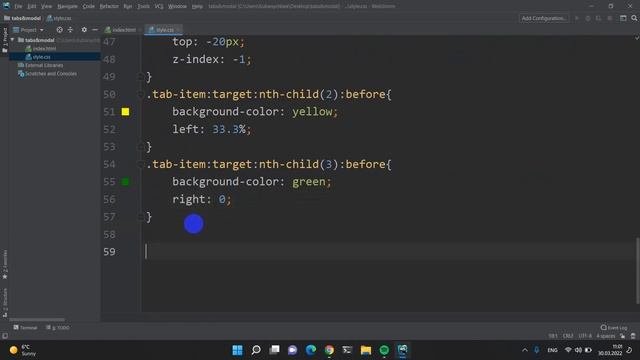Select style.css in the project tree
640x360 pixels.
(x=38, y=57)
